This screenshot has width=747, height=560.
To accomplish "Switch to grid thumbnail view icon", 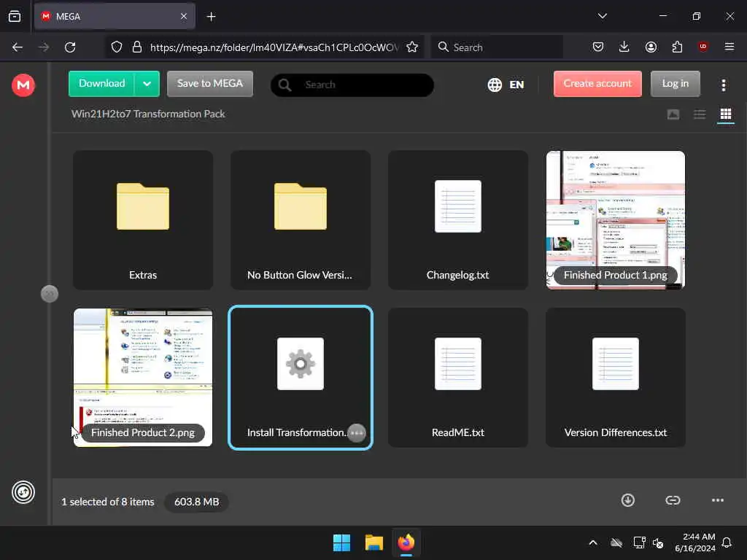I will (x=726, y=114).
